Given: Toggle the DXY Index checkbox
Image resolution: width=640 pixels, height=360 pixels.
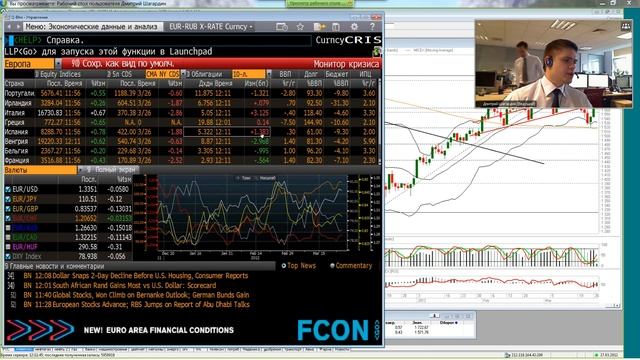Looking at the screenshot, I should [x=8, y=256].
